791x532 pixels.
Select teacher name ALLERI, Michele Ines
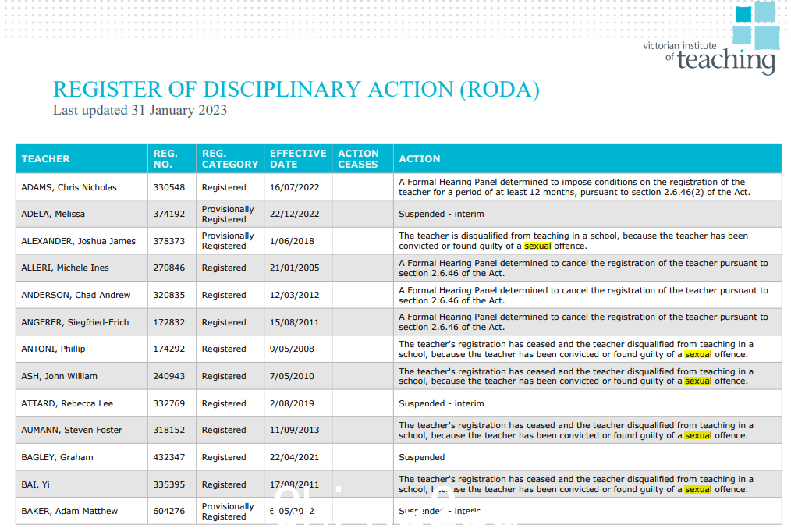(65, 268)
